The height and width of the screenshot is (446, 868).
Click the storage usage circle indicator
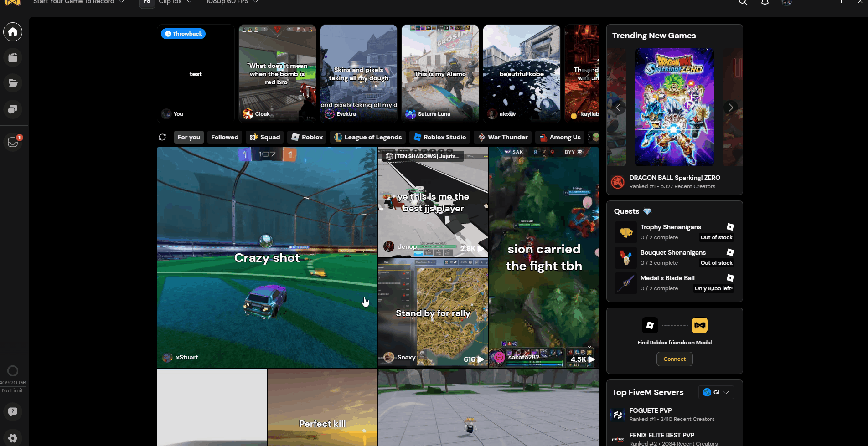tap(13, 371)
